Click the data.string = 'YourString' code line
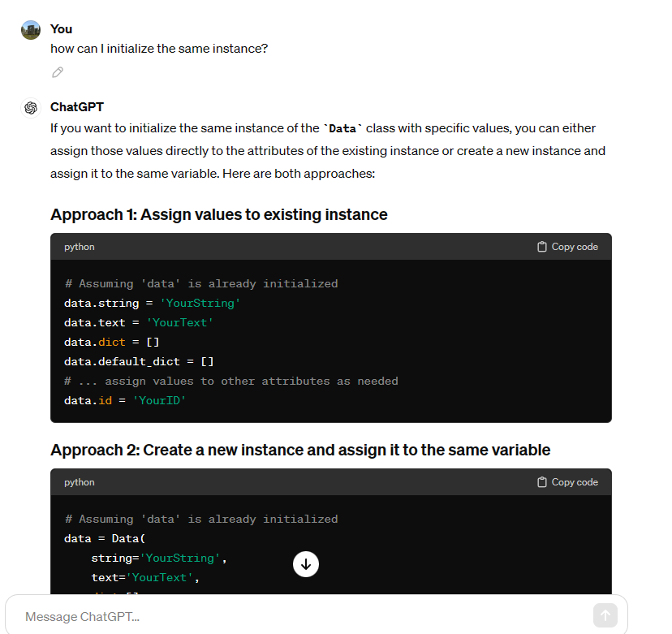This screenshot has width=672, height=634. [152, 303]
